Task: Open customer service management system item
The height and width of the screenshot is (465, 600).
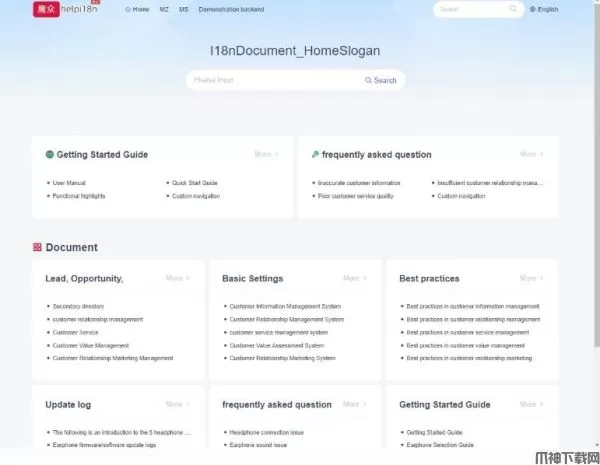Action: click(279, 333)
